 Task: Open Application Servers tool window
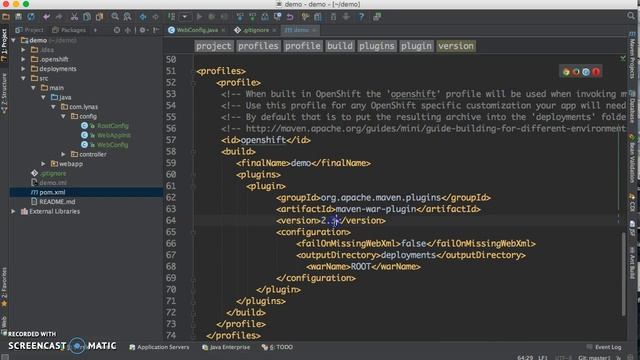pyautogui.click(x=159, y=347)
